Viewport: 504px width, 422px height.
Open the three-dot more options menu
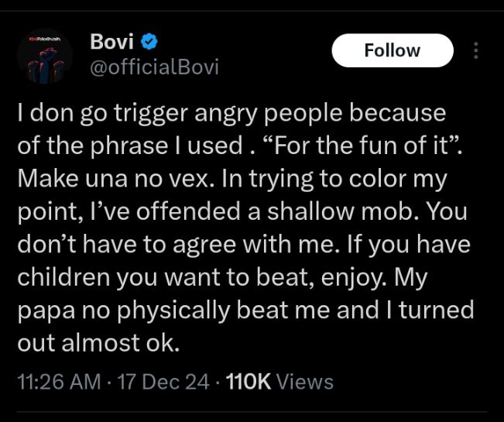pyautogui.click(x=476, y=51)
